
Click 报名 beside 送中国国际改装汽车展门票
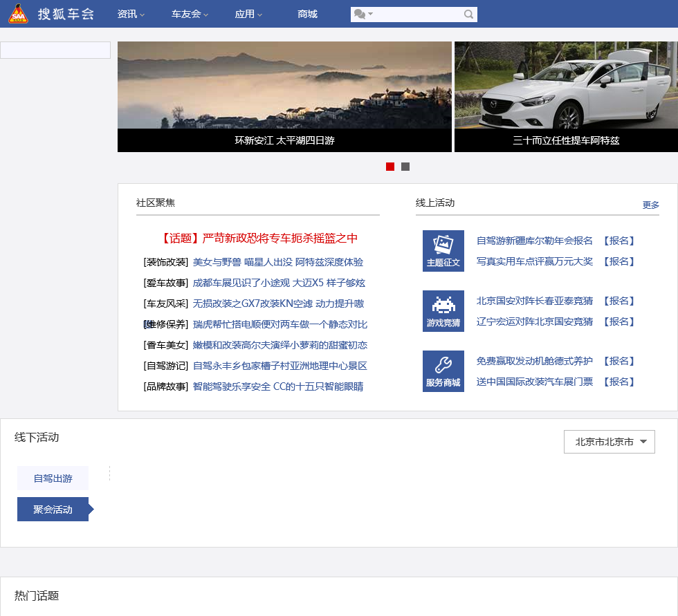(619, 382)
